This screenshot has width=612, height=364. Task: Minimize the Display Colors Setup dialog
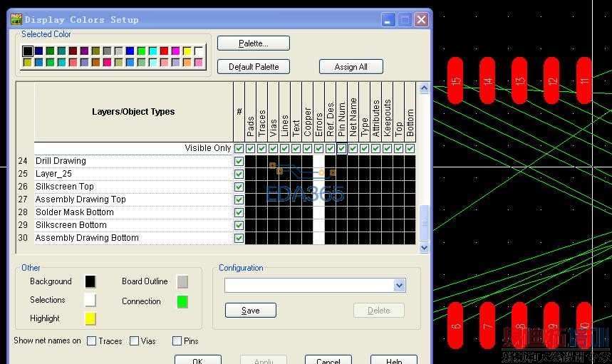pos(388,19)
